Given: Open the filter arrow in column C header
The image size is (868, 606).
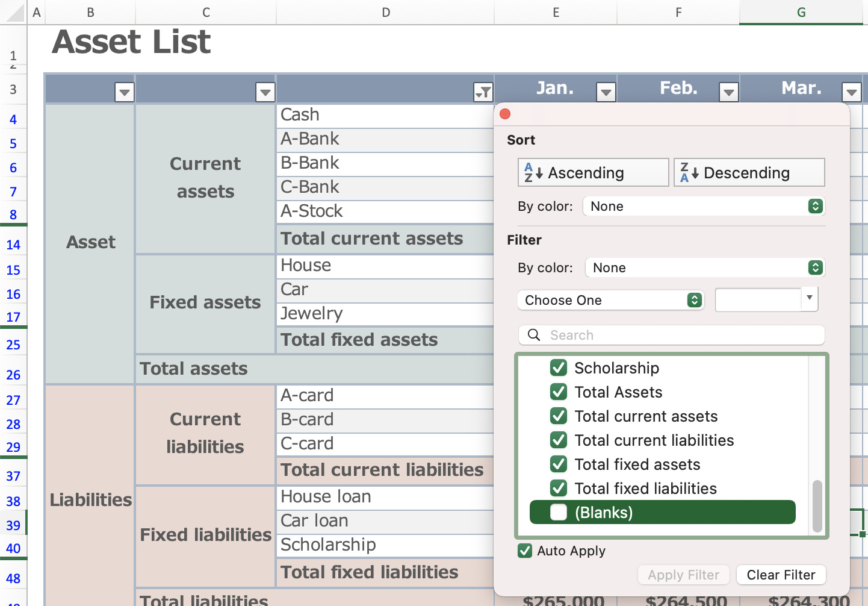Looking at the screenshot, I should [265, 92].
